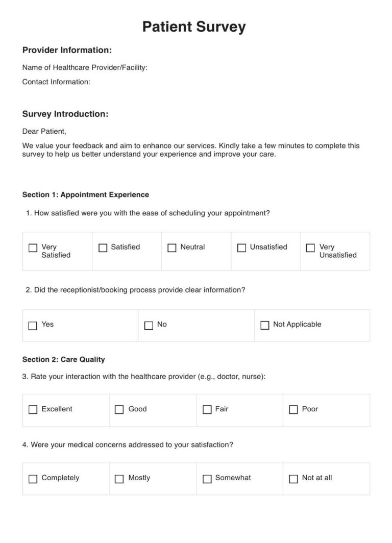Click the Section 2: Care Quality heading
Image resolution: width=392 pixels, height=543 pixels.
(x=63, y=359)
